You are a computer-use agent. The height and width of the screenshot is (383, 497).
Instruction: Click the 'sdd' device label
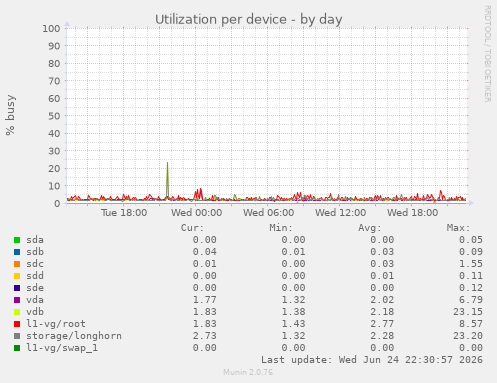[x=35, y=276]
